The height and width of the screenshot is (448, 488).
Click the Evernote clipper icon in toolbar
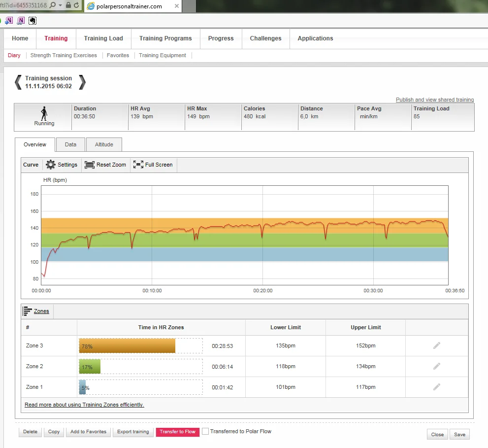point(33,21)
